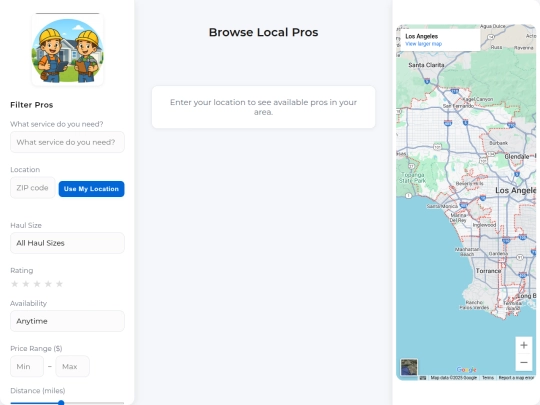
Task: Open the Availability dropdown showing Anytime
Action: tap(68, 321)
